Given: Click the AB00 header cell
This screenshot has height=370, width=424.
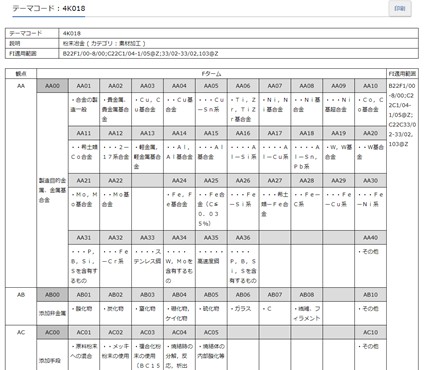Looking at the screenshot, I should pyautogui.click(x=52, y=295).
